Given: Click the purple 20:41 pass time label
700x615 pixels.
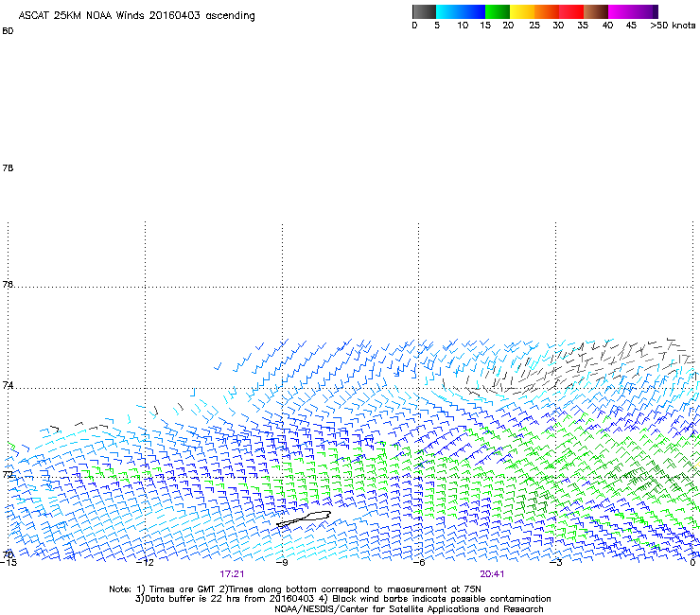Looking at the screenshot, I should tap(492, 574).
